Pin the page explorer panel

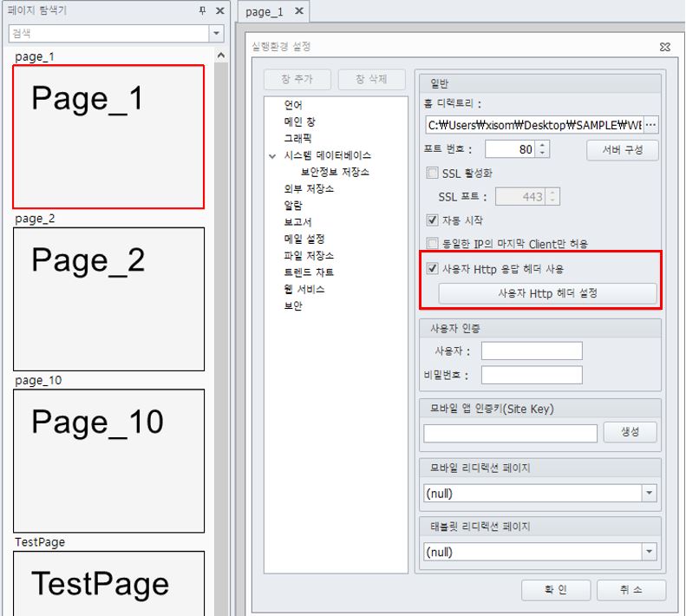click(202, 10)
